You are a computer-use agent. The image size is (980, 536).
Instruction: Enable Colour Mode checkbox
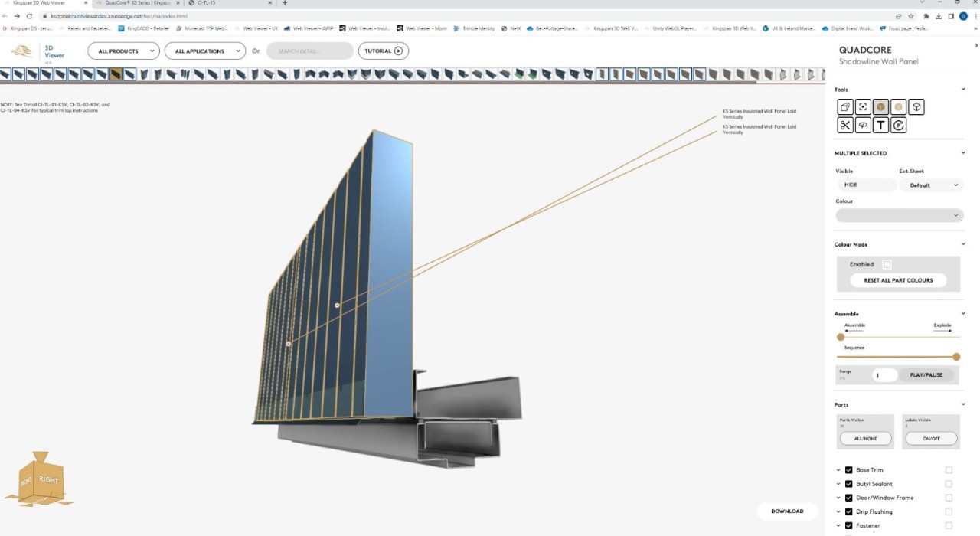point(887,264)
